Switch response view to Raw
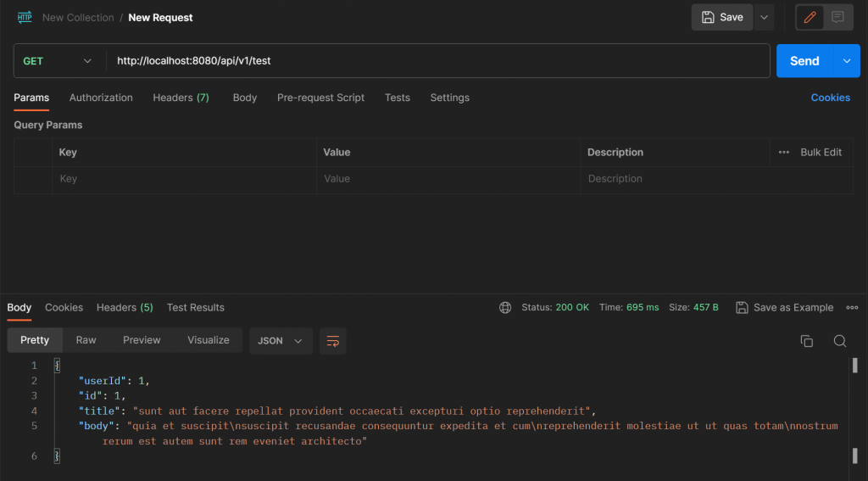This screenshot has width=868, height=481. (86, 340)
